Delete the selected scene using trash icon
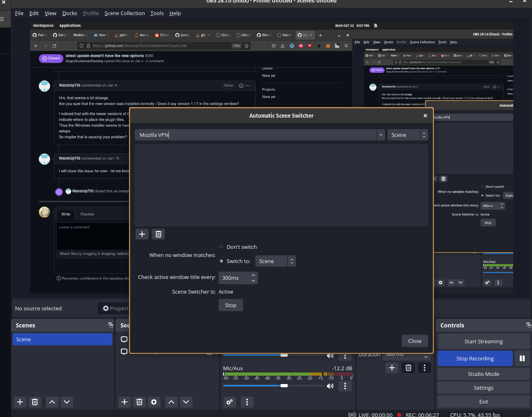 point(35,402)
